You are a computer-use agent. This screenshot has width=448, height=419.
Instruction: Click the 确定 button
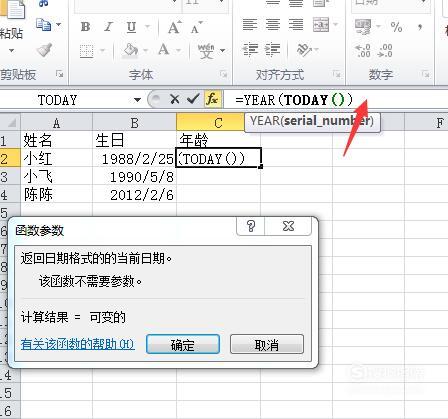click(x=183, y=345)
